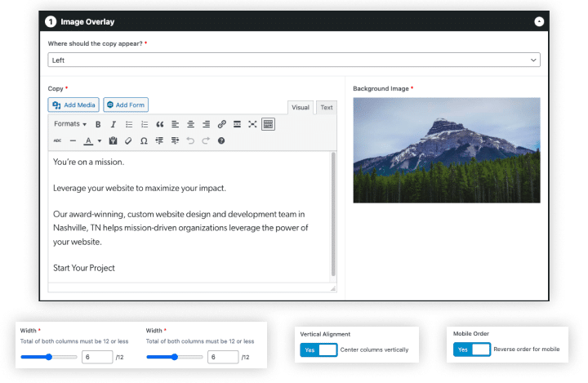This screenshot has width=588, height=383.
Task: Toggle the Mobile Order Yes switch
Action: pos(472,350)
